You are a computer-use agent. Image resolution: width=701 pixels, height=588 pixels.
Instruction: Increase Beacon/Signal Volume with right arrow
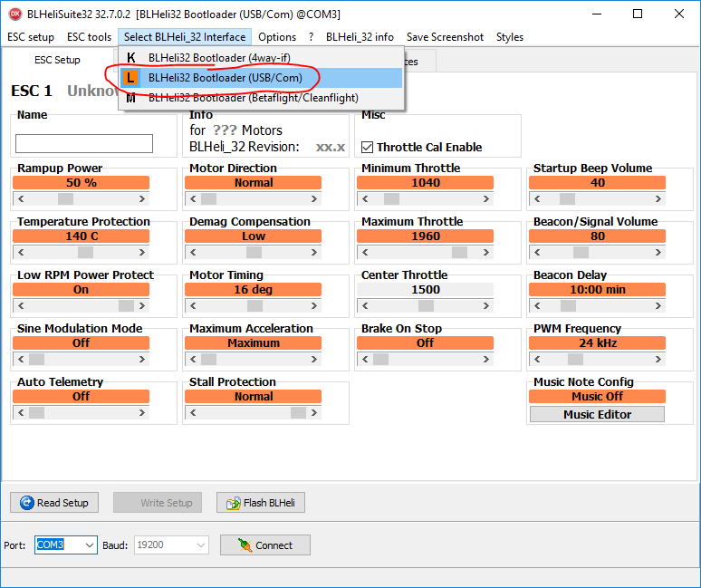click(658, 253)
